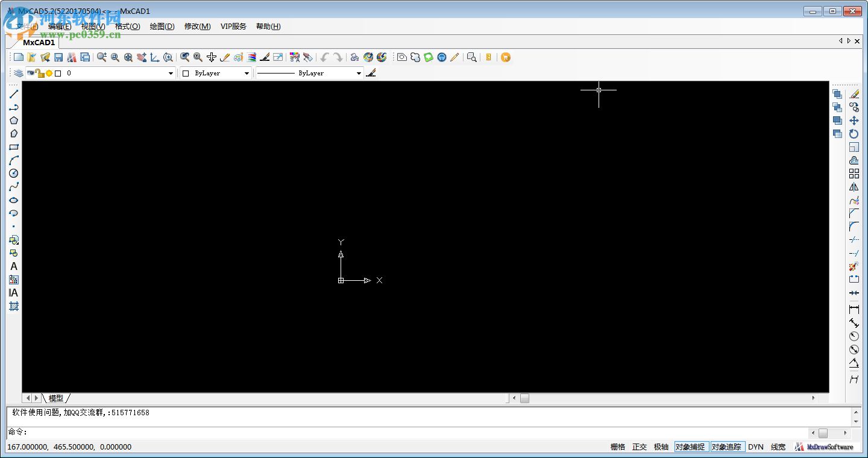Toggle the 栅格 grid mode
This screenshot has height=458, width=868.
coord(618,447)
